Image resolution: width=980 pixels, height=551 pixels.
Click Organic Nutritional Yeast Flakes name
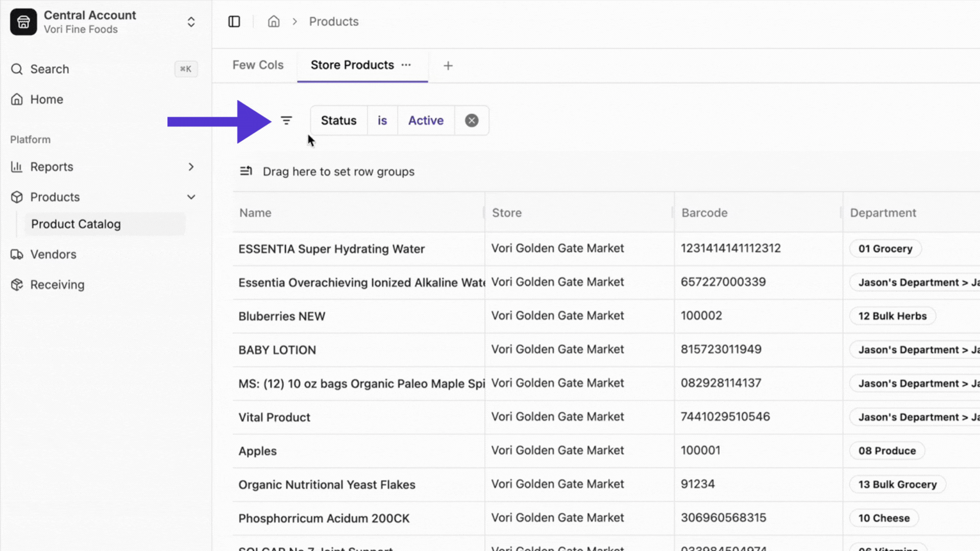tap(327, 485)
